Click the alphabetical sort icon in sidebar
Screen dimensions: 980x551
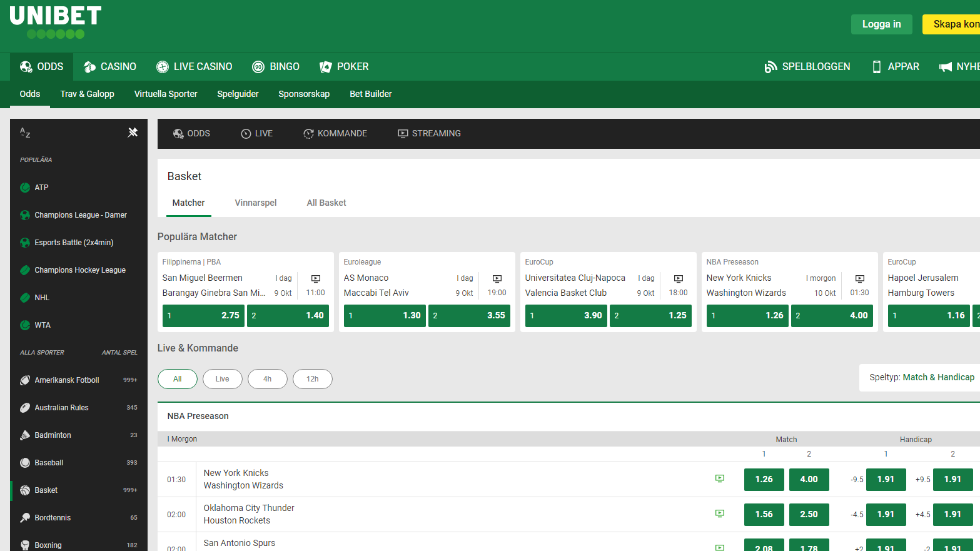[25, 133]
